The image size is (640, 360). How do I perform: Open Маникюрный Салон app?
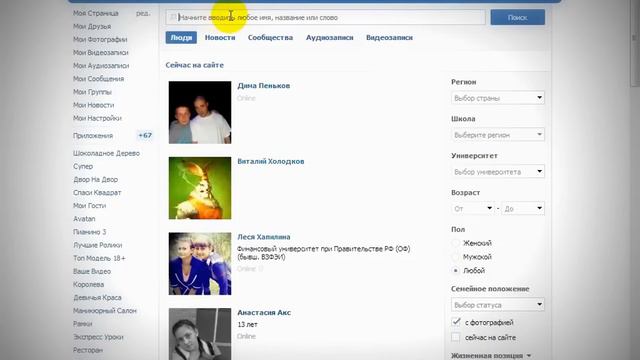[x=105, y=311]
